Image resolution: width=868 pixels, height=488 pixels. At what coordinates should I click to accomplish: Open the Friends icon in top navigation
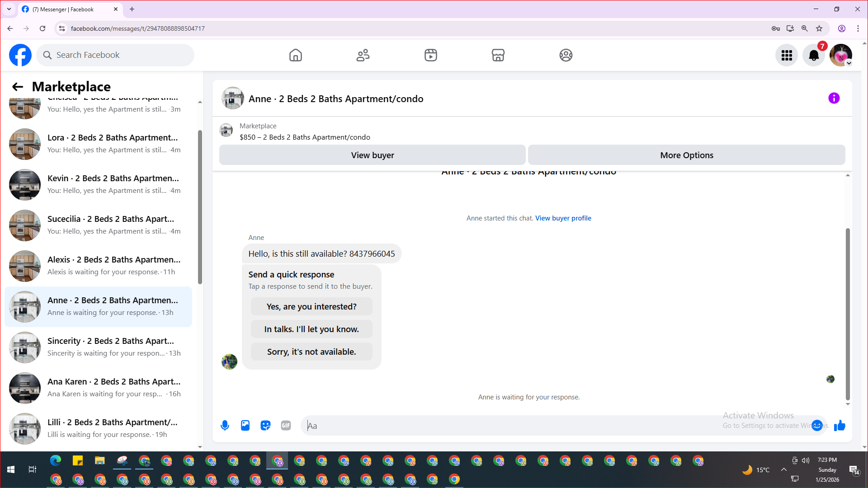(363, 55)
